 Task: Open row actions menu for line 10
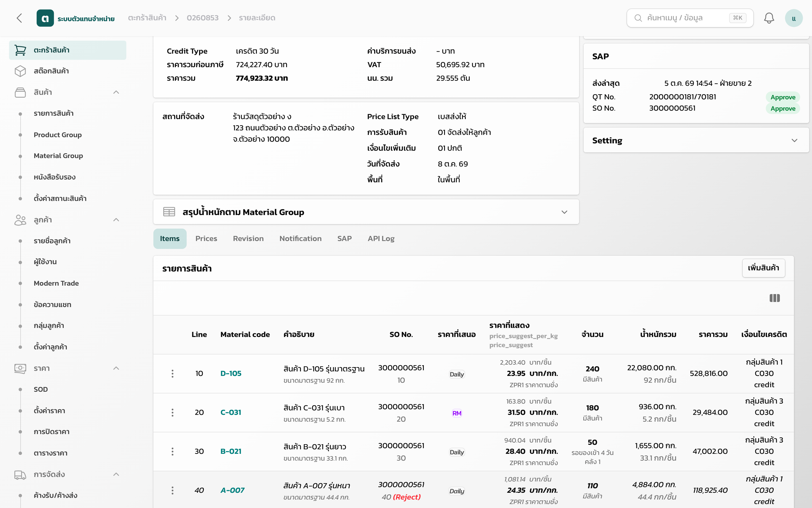(173, 374)
